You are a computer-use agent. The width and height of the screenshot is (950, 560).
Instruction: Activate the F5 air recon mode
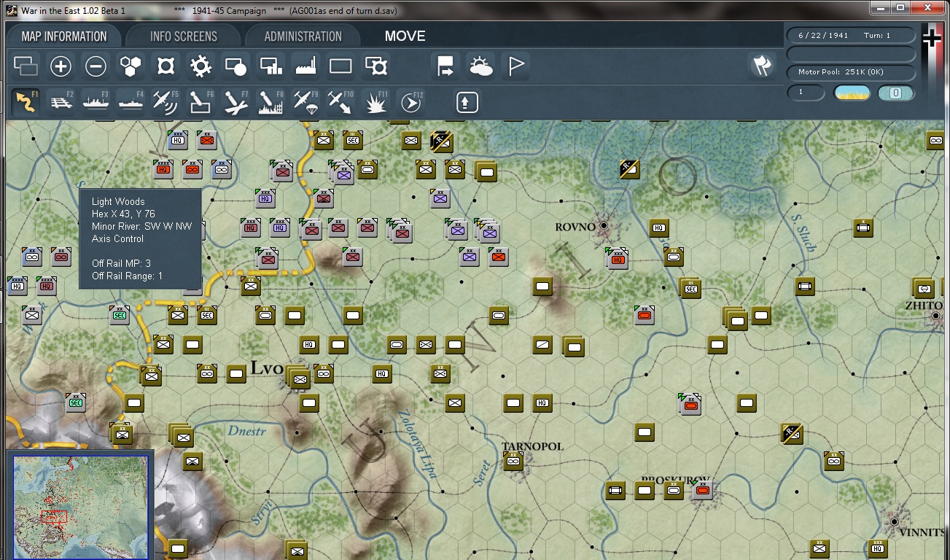pyautogui.click(x=166, y=102)
